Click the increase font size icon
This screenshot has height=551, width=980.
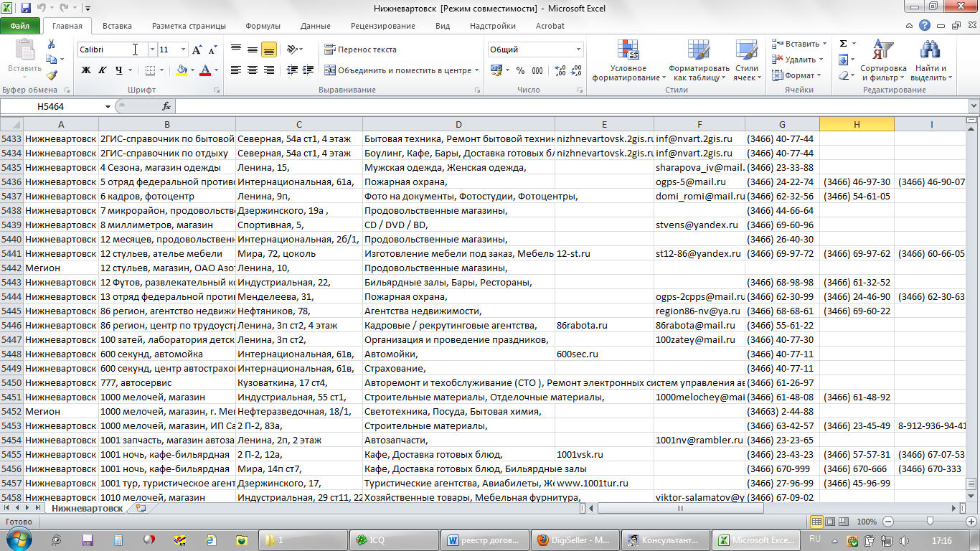(197, 50)
